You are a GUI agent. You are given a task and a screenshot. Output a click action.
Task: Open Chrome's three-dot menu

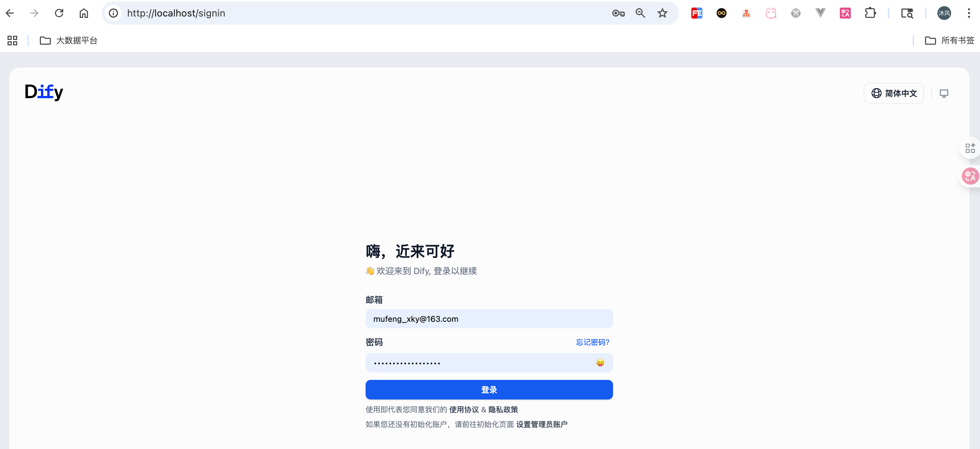[x=969, y=13]
